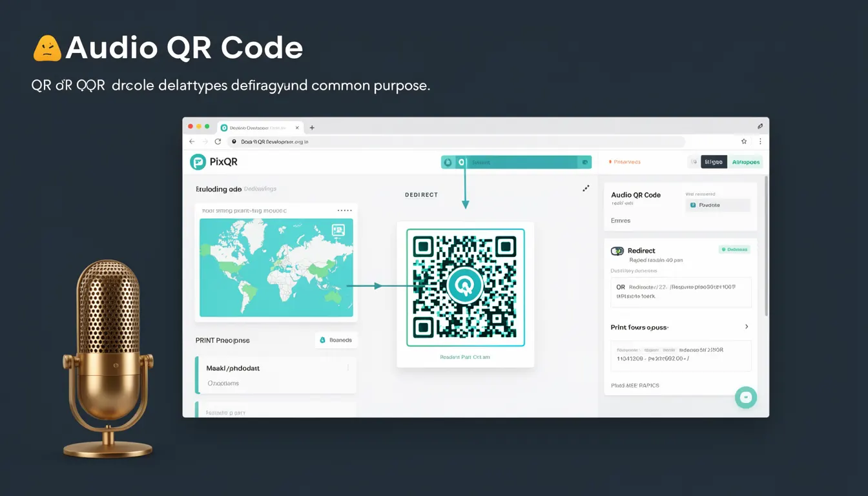The height and width of the screenshot is (496, 868).
Task: Click the browser back arrow
Action: [x=192, y=141]
